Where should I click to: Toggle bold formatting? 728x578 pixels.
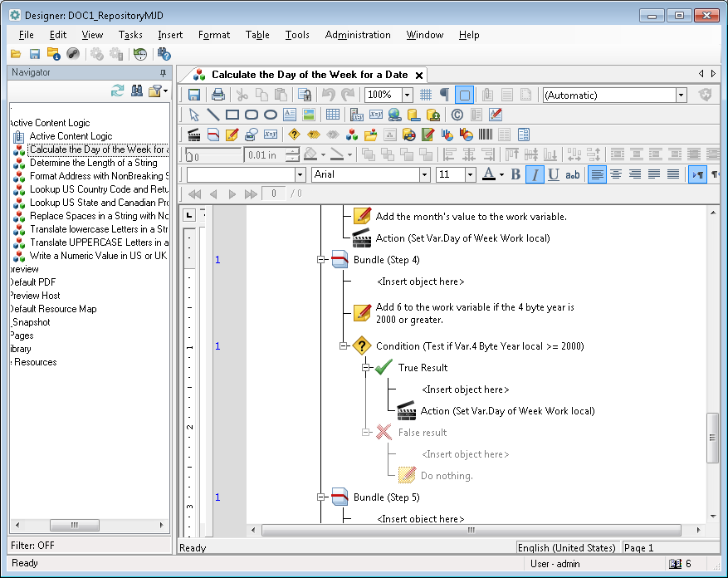(515, 174)
